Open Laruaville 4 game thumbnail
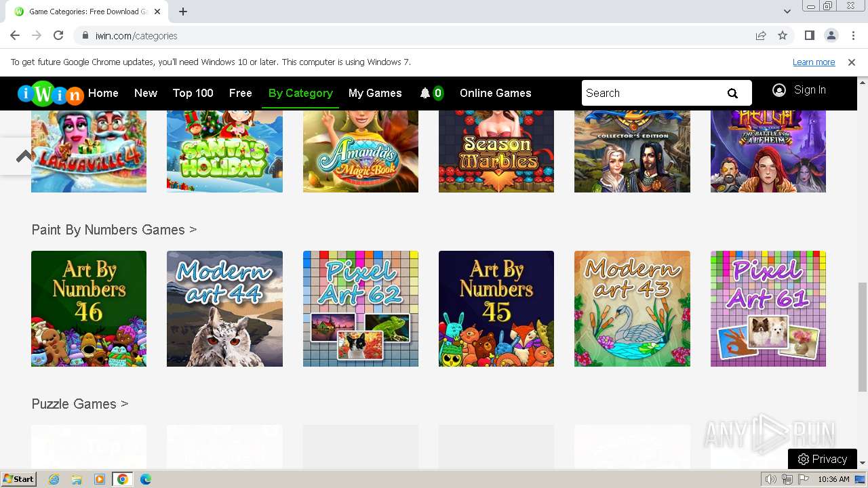Viewport: 868px width, 488px height. point(89,152)
